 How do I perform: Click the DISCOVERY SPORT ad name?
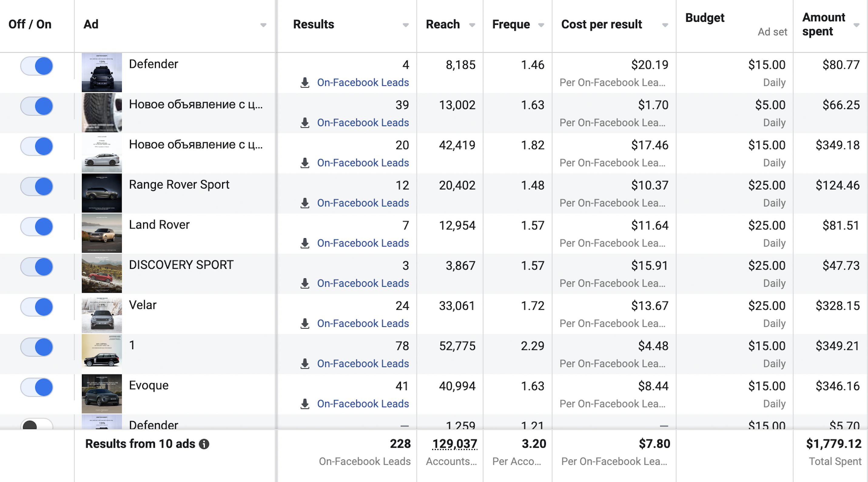[x=181, y=265]
